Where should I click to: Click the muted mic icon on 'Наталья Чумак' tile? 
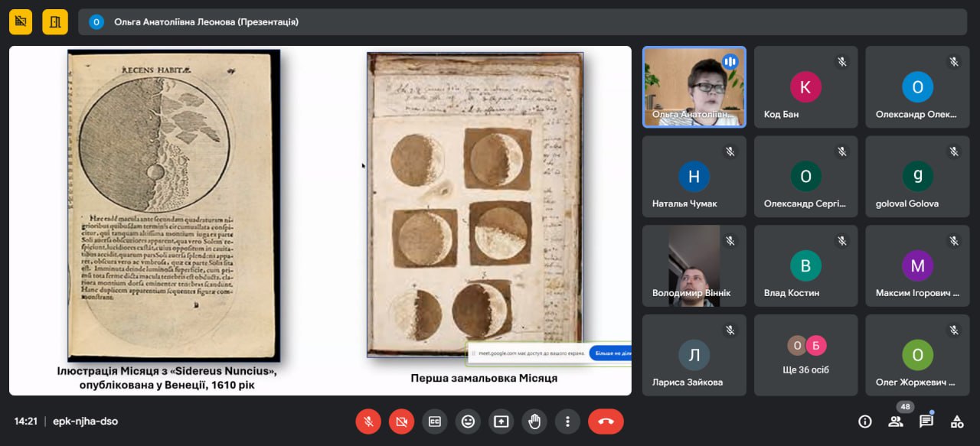click(x=730, y=151)
